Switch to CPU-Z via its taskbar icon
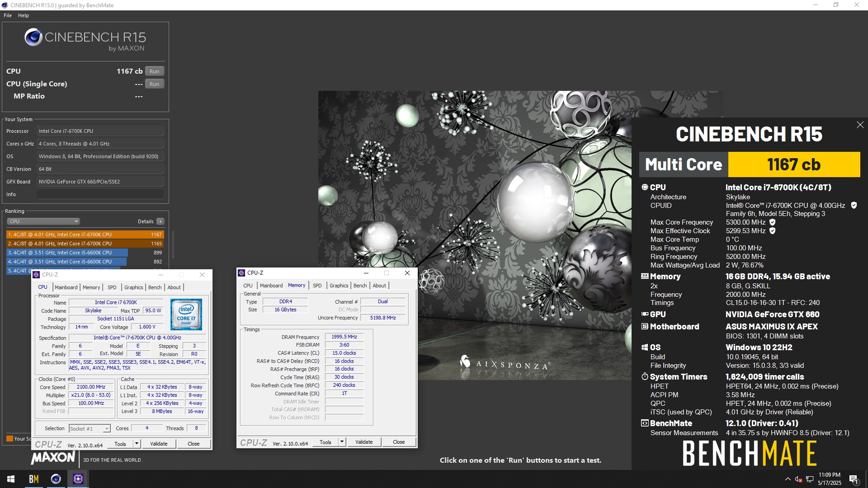 pos(78,479)
